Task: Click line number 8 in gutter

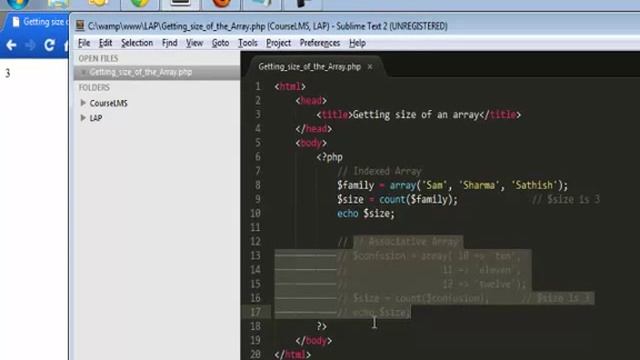Action: (x=258, y=185)
